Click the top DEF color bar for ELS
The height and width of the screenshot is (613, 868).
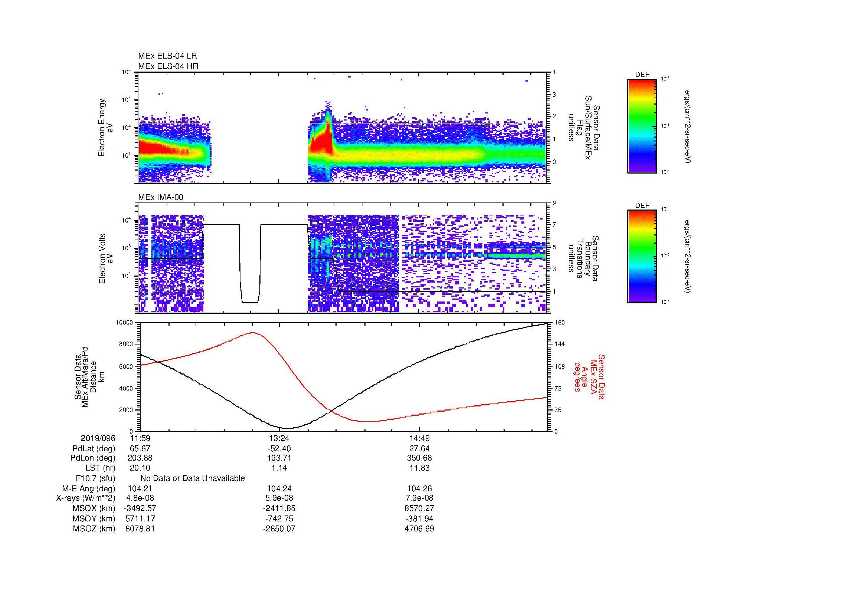click(642, 126)
